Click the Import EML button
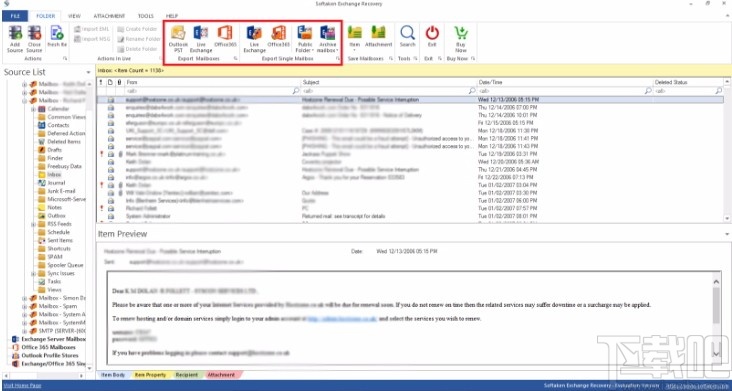 click(x=92, y=29)
